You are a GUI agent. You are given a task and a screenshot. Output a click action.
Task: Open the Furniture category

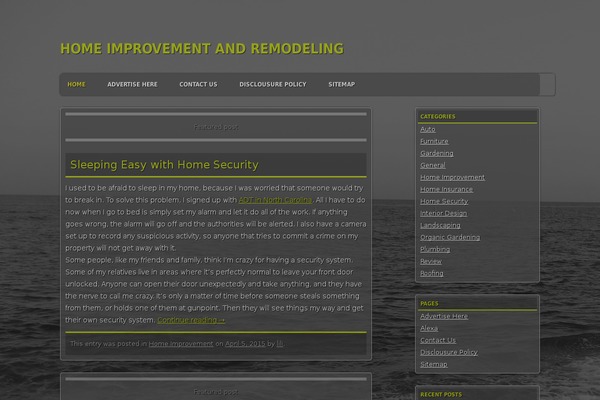pyautogui.click(x=434, y=141)
